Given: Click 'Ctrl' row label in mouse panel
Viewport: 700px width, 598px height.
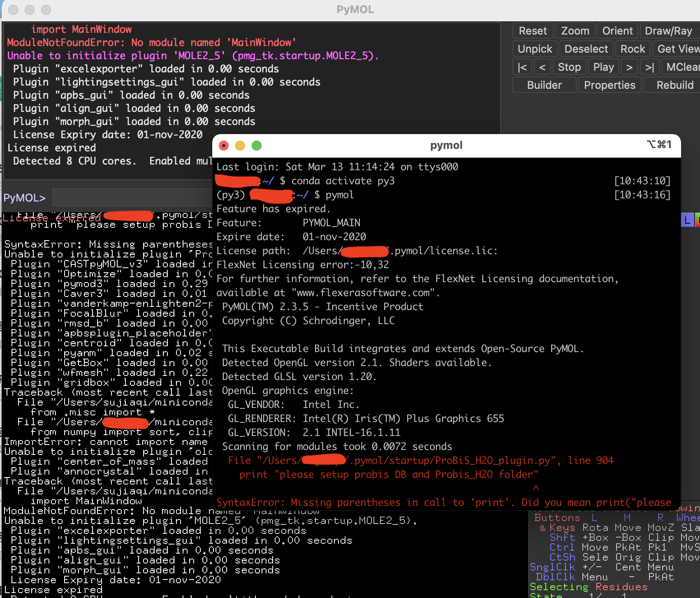Looking at the screenshot, I should (x=562, y=547).
